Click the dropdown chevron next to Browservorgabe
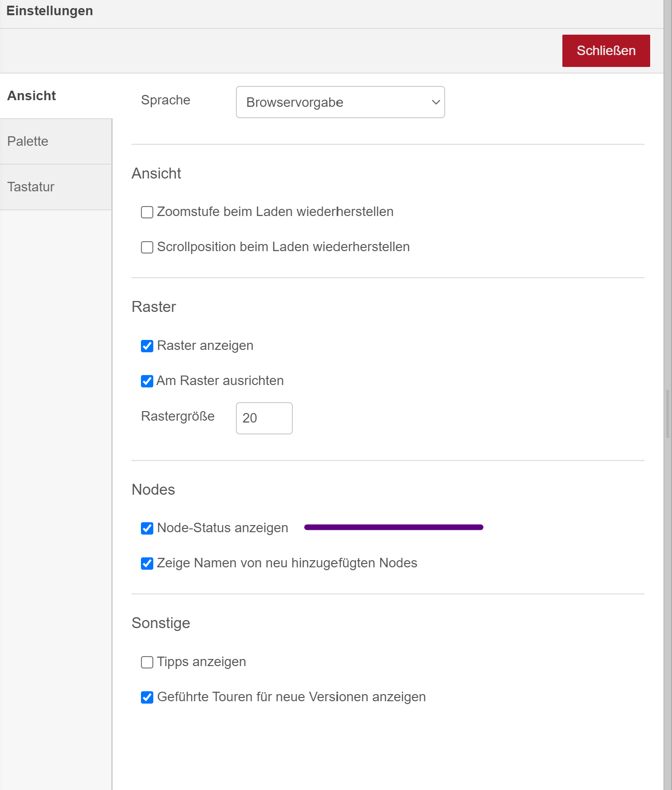Screen dimensions: 672x790 [436, 102]
